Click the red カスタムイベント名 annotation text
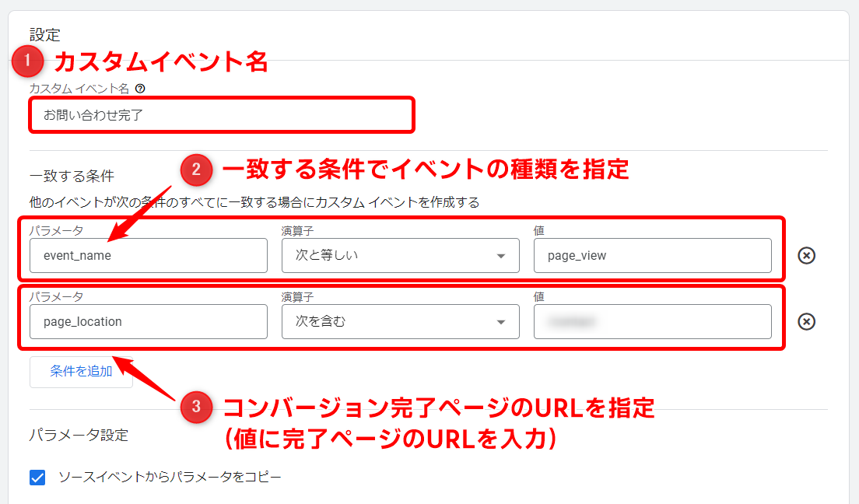 click(160, 61)
